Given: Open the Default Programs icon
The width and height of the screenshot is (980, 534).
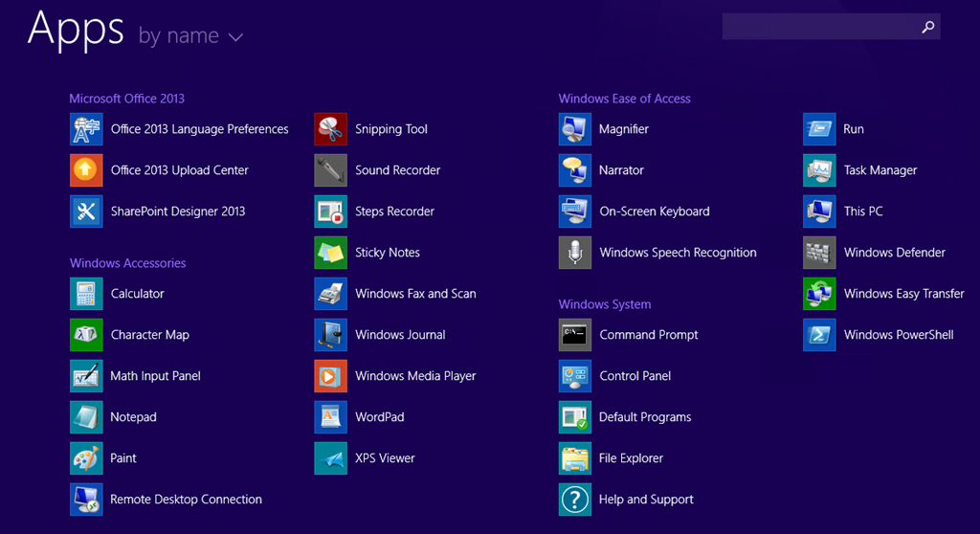Looking at the screenshot, I should tap(575, 417).
